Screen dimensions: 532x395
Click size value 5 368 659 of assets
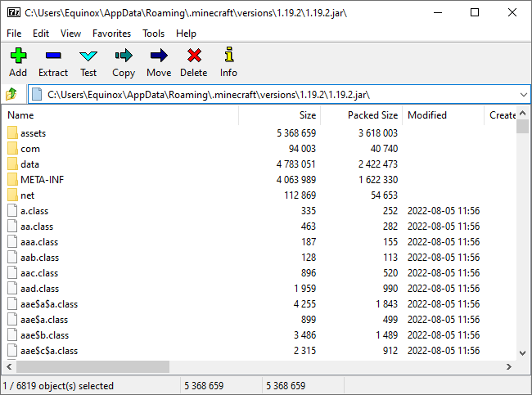[x=296, y=133]
